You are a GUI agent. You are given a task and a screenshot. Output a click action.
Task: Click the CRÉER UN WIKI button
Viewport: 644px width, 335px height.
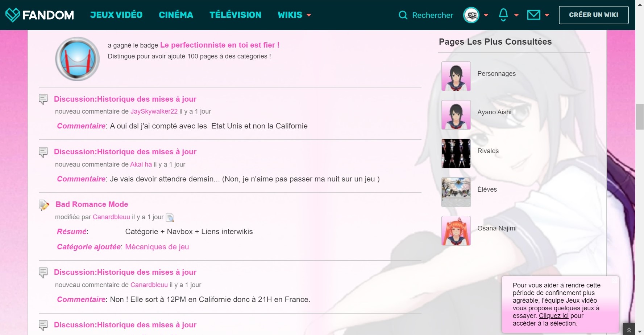[594, 15]
